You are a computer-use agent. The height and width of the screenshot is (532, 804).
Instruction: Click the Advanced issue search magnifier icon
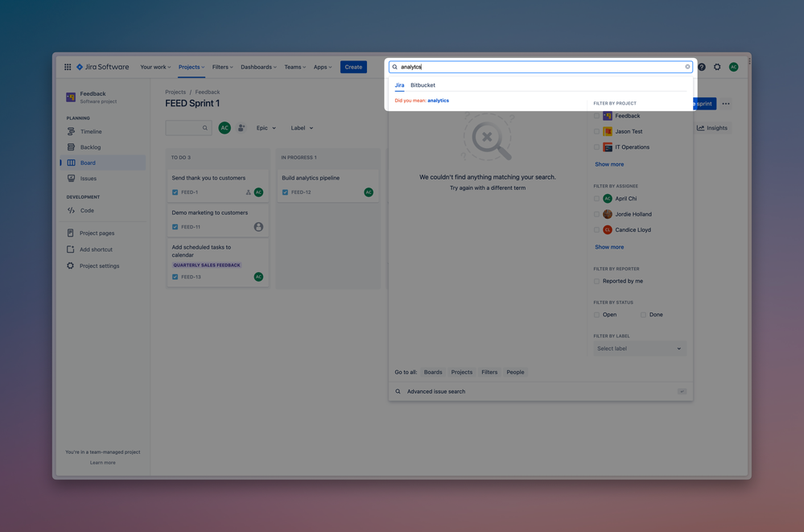click(398, 391)
